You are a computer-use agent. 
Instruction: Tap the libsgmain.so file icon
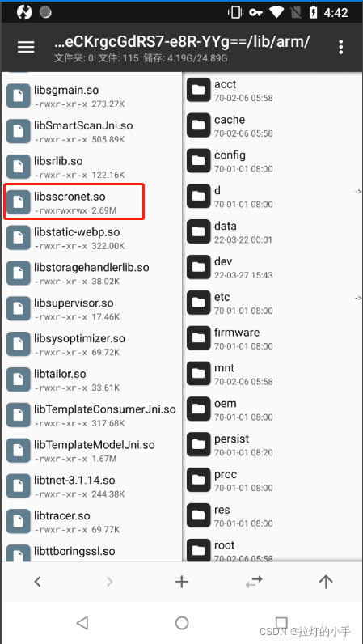[x=19, y=95]
